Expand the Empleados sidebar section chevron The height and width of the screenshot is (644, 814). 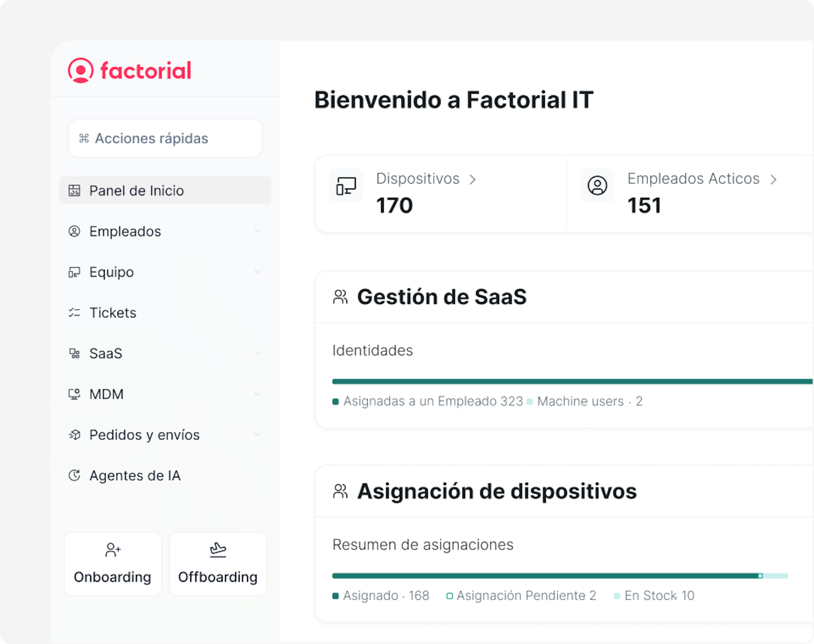coord(258,231)
